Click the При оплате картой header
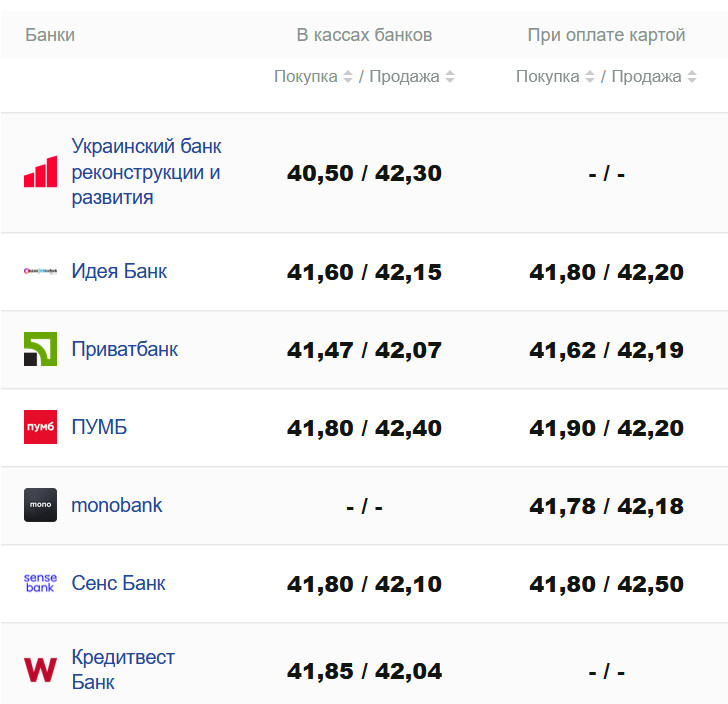Image resolution: width=728 pixels, height=704 pixels. [606, 35]
